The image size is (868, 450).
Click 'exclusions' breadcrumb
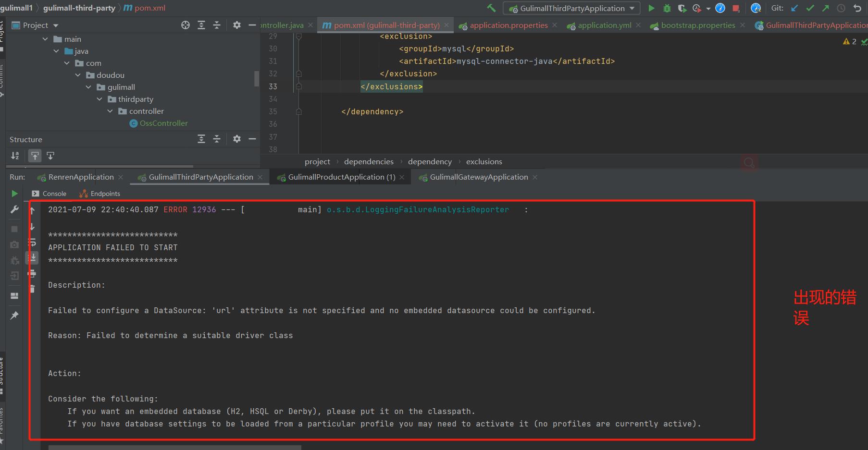click(484, 162)
